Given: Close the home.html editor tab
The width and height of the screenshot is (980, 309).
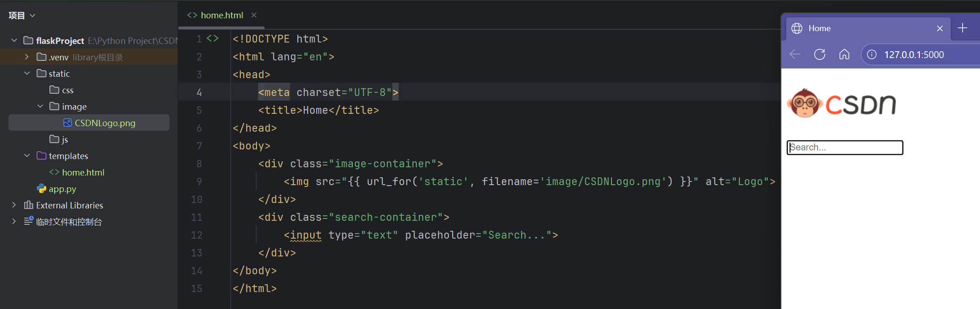Looking at the screenshot, I should pyautogui.click(x=254, y=15).
